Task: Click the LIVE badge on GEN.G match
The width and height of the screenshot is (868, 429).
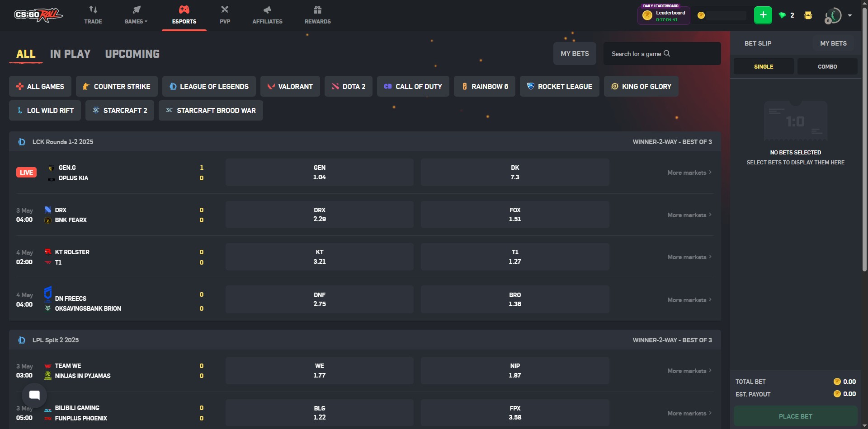Action: coord(26,173)
